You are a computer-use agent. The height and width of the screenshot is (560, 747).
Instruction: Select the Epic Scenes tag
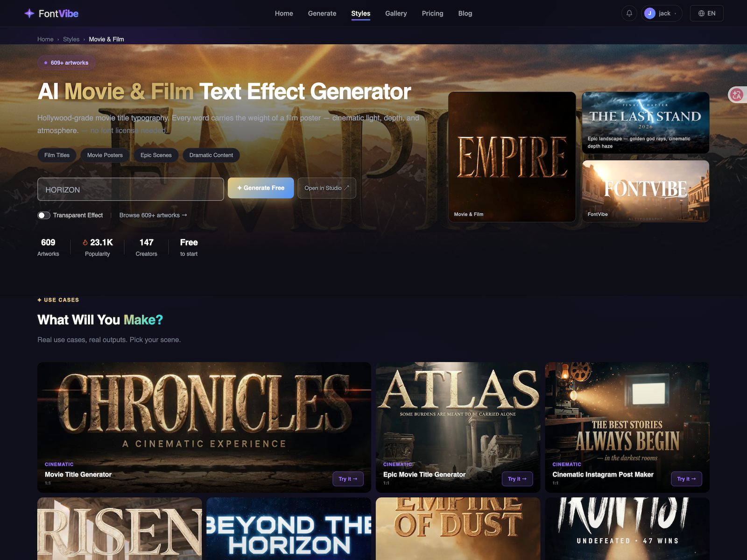[x=156, y=155]
